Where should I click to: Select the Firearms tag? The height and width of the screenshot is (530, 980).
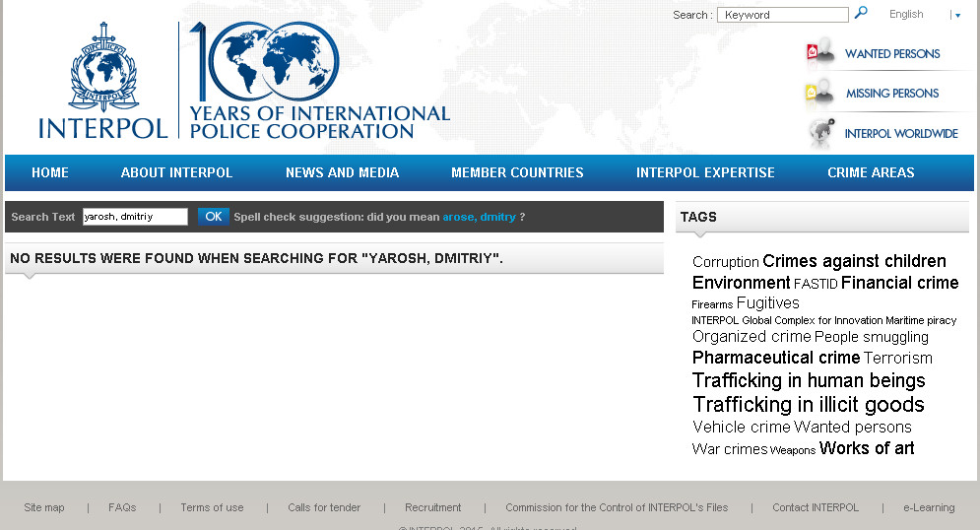(x=712, y=304)
